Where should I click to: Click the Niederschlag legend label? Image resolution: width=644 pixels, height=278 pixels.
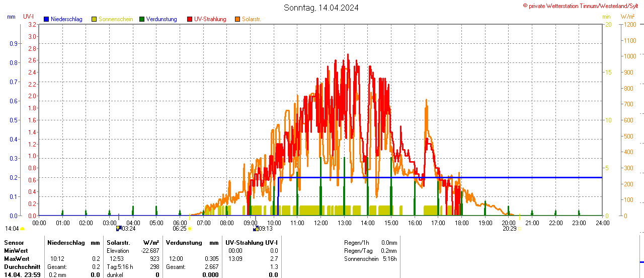pyautogui.click(x=66, y=19)
